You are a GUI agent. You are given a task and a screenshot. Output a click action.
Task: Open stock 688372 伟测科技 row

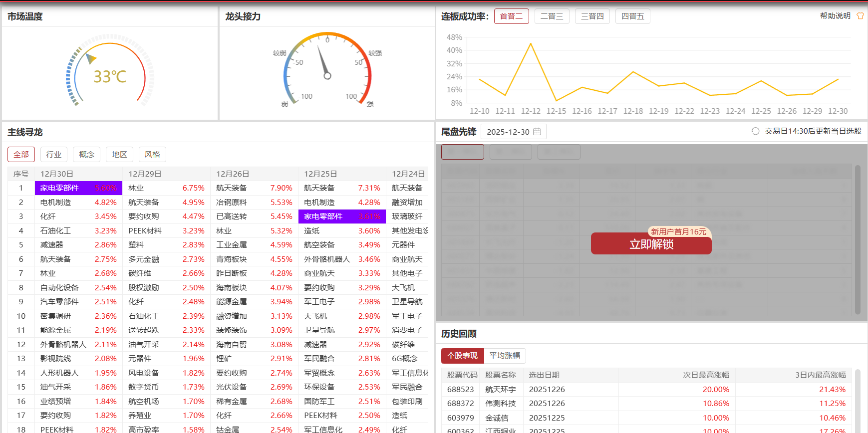tap(646, 404)
